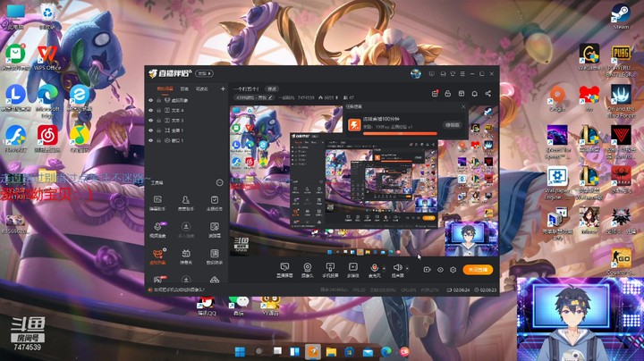Viewport: 644px width, 361px height.
Task: Expand the speaker options arrow
Action: pyautogui.click(x=407, y=268)
